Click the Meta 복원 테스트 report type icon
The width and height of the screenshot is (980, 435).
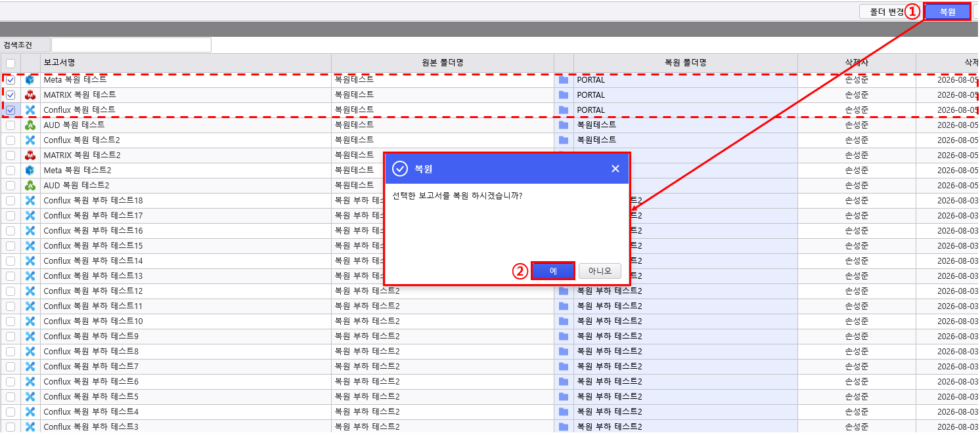(30, 80)
